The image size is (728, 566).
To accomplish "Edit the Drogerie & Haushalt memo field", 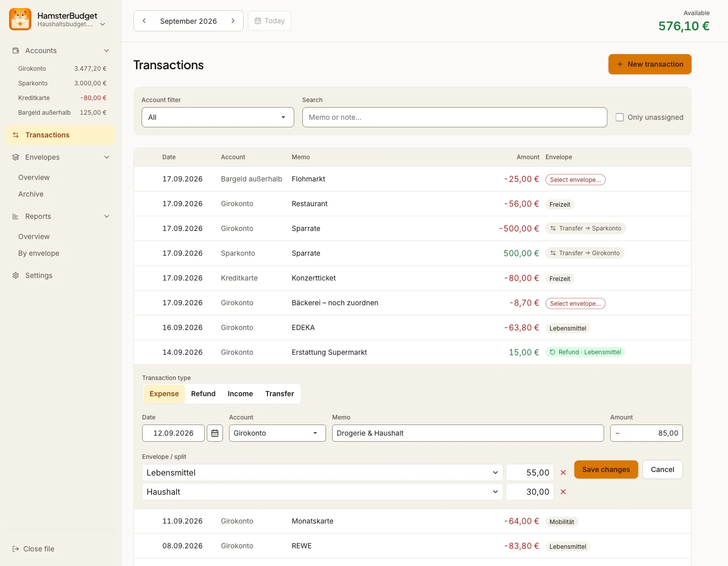I will tap(468, 433).
